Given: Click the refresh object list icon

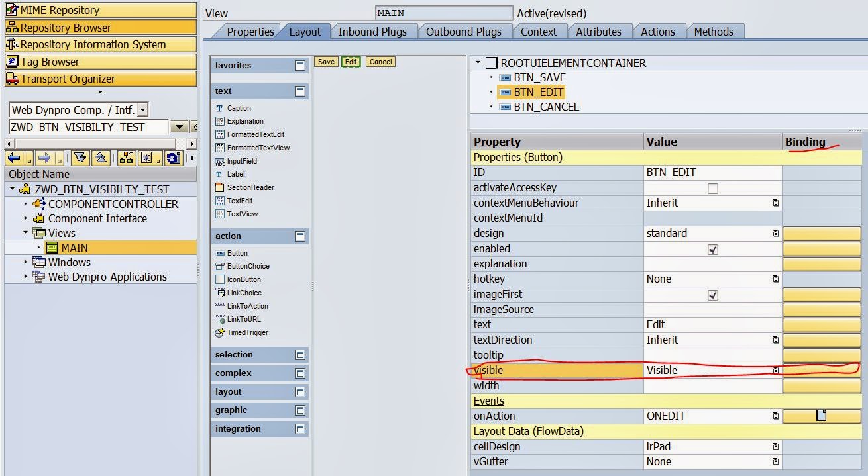Looking at the screenshot, I should coord(173,158).
